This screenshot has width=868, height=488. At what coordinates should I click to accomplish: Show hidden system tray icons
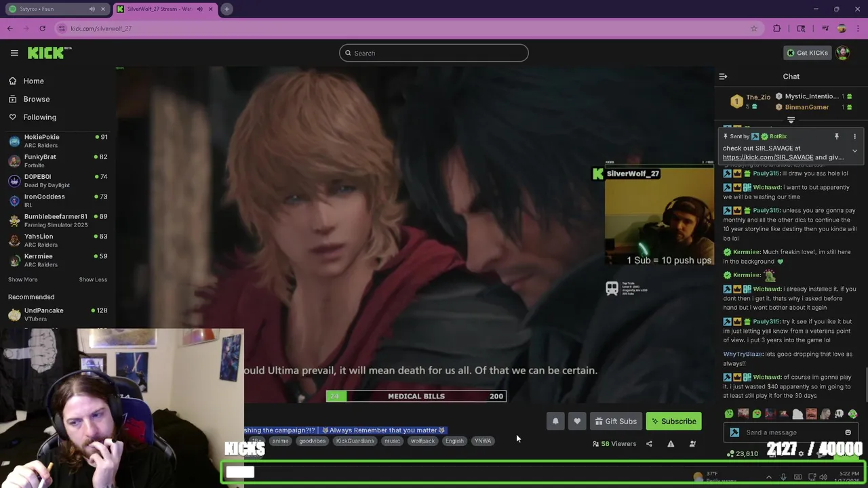(x=768, y=477)
